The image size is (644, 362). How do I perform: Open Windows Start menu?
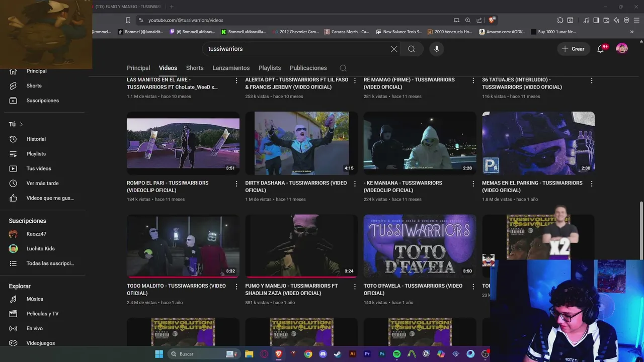point(159,354)
